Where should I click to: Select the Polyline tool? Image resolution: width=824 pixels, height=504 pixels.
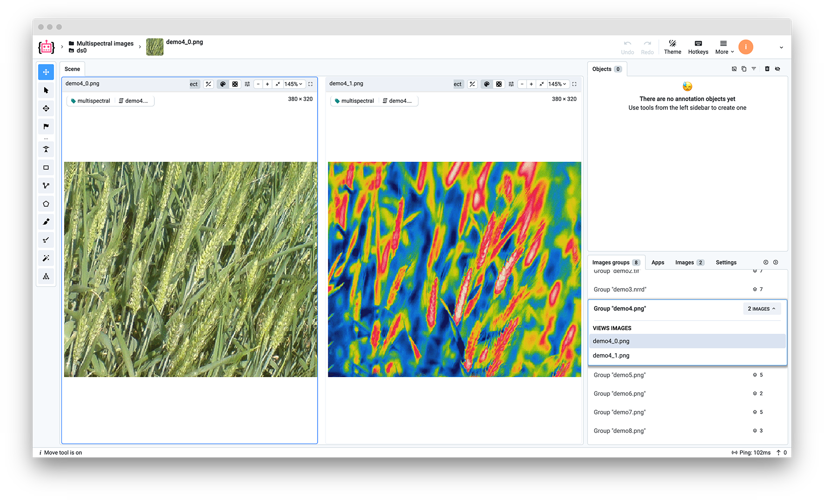point(46,186)
